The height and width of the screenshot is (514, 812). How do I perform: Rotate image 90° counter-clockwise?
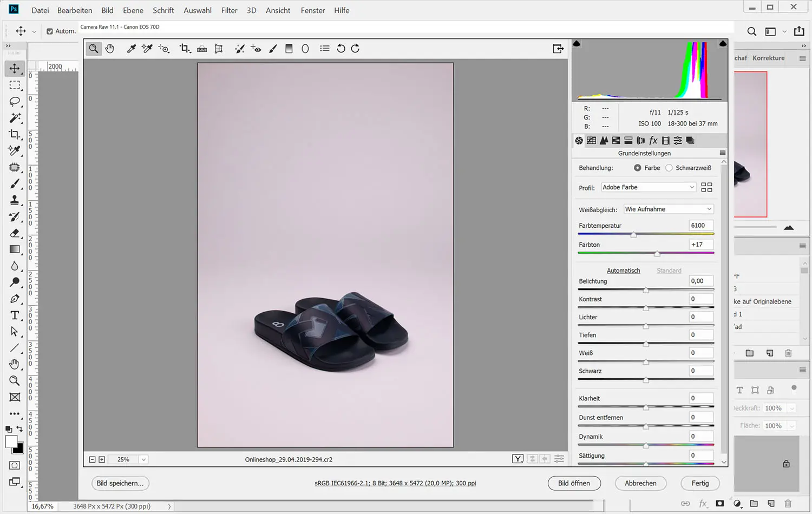340,49
